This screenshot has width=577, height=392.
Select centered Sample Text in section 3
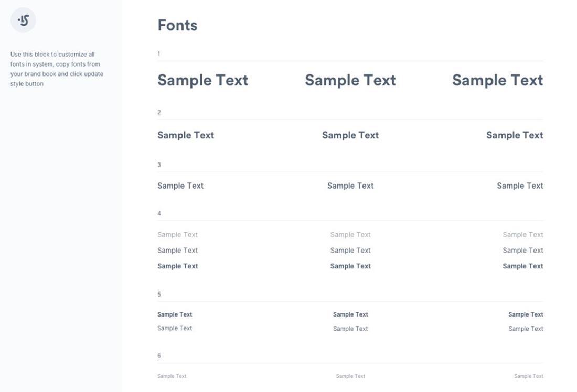(350, 186)
